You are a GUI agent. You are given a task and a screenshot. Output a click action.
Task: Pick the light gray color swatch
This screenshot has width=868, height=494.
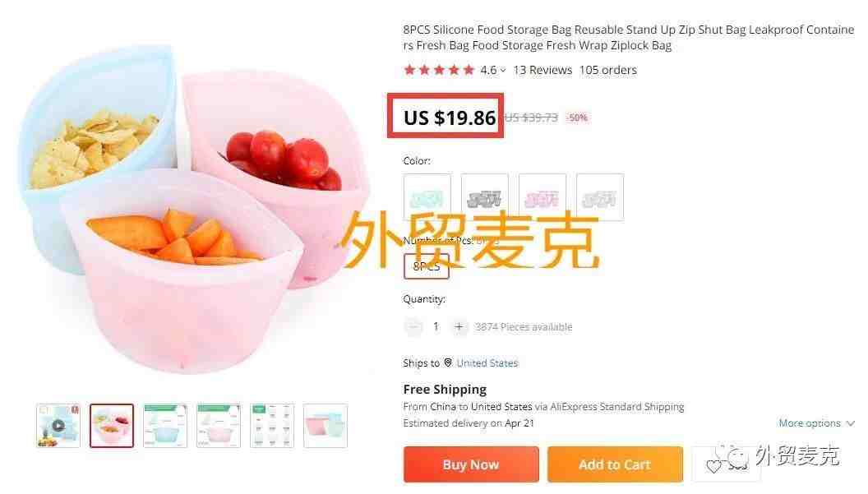[x=599, y=197]
